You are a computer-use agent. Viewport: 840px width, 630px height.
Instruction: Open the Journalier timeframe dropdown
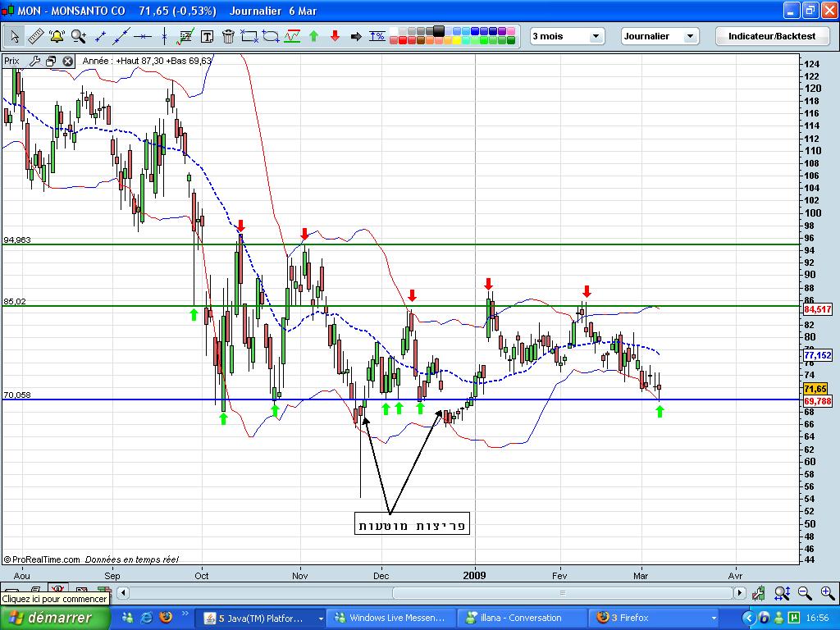coord(660,36)
